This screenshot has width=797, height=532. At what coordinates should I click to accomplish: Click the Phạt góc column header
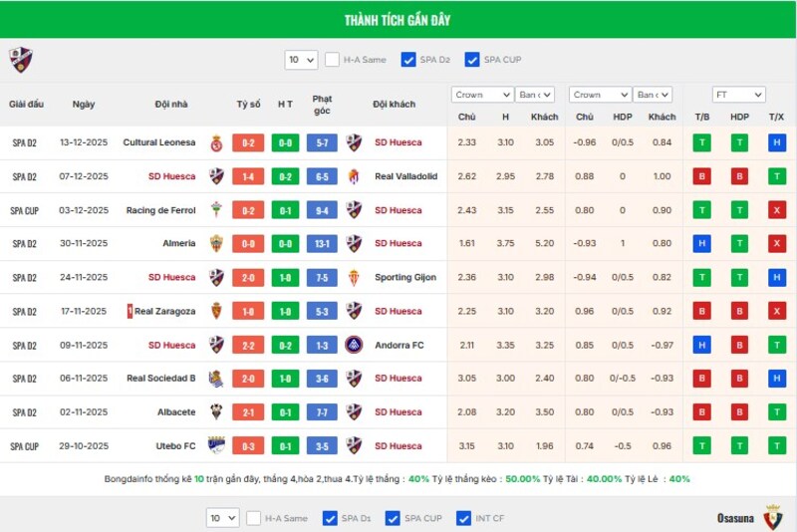coord(322,104)
